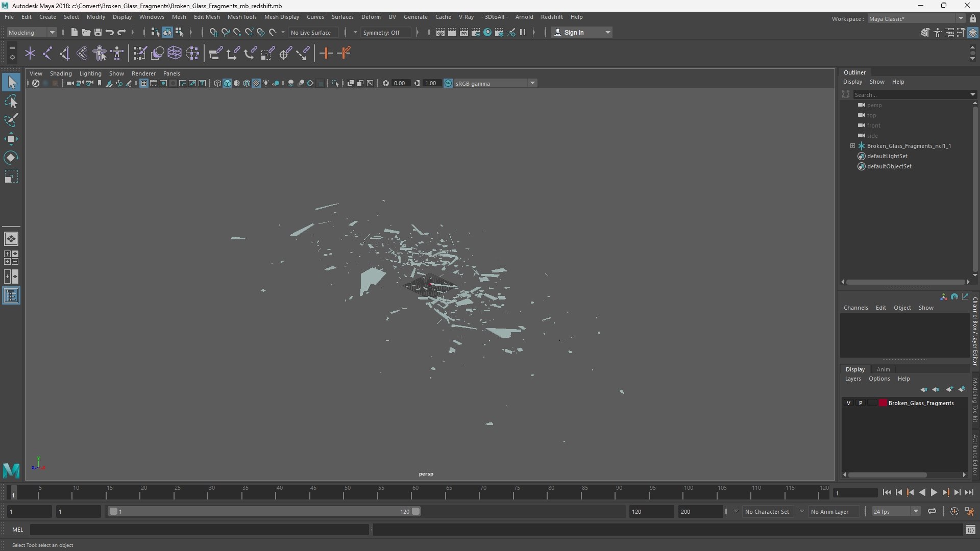Viewport: 980px width, 551px height.
Task: Switch to single perspective view layout
Action: point(11,239)
